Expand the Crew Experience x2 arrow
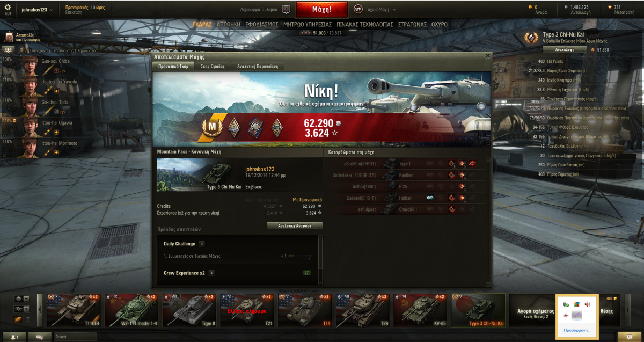This screenshot has height=342, width=644. (211, 273)
